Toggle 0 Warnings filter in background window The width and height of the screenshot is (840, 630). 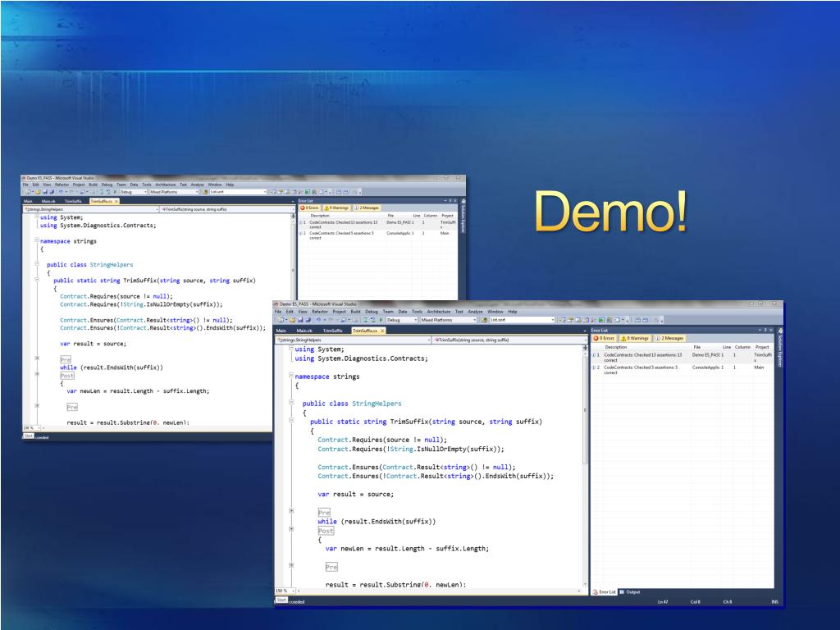point(336,208)
